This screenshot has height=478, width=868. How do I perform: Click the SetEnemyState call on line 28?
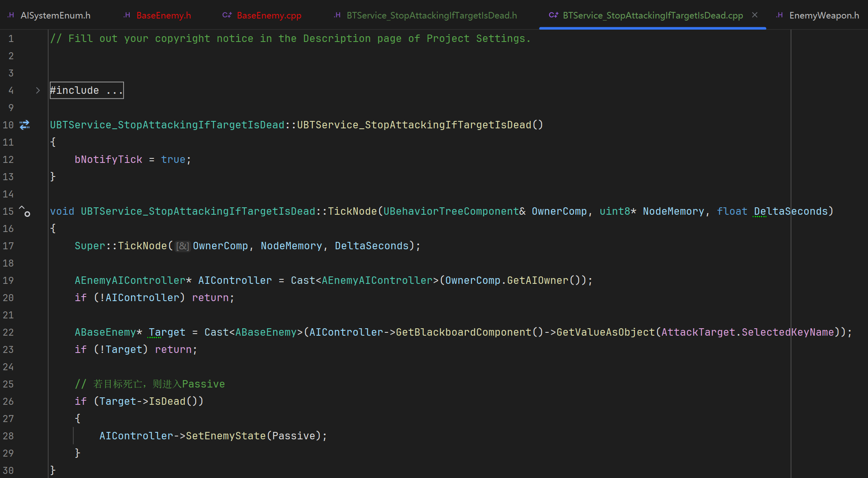[226, 436]
